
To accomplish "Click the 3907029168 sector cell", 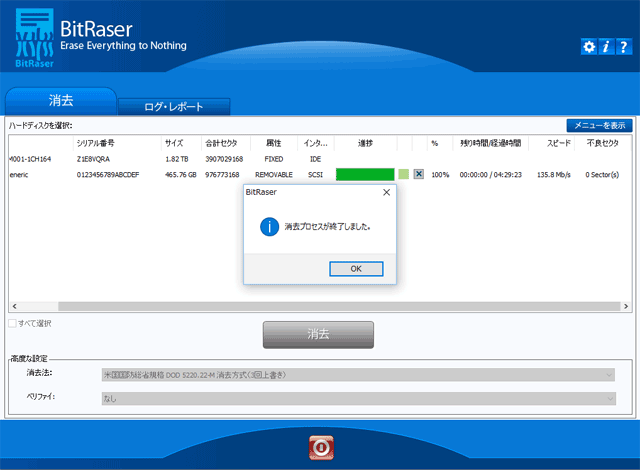I will click(x=224, y=159).
